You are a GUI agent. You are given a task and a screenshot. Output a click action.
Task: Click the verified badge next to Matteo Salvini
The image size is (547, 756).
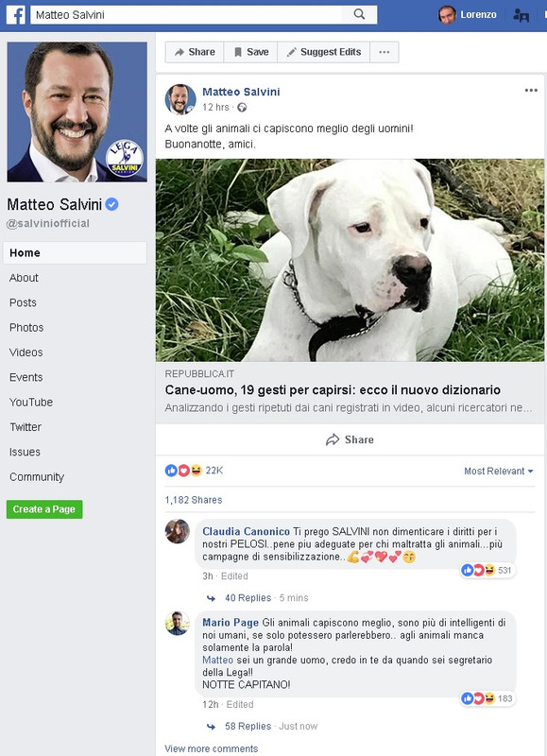click(x=111, y=204)
